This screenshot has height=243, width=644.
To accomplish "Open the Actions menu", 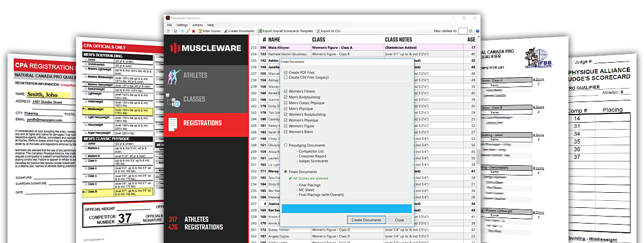I will pyautogui.click(x=197, y=25).
